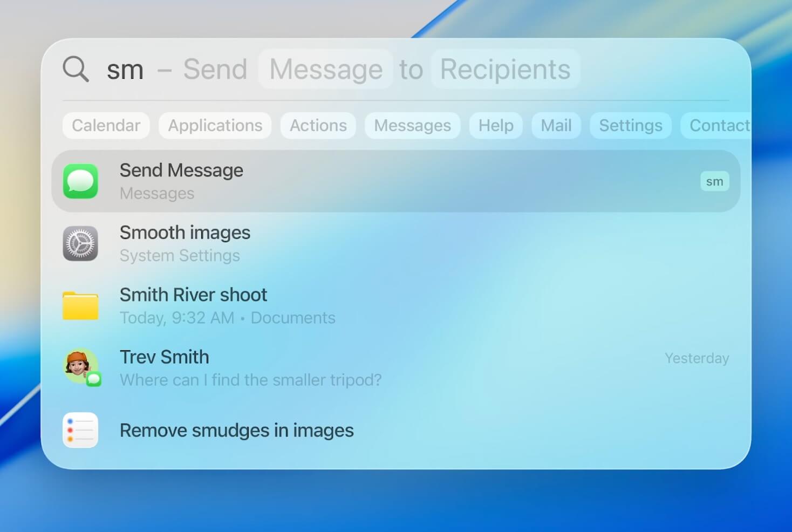
Task: Choose the Messages filter chip
Action: pyautogui.click(x=412, y=126)
